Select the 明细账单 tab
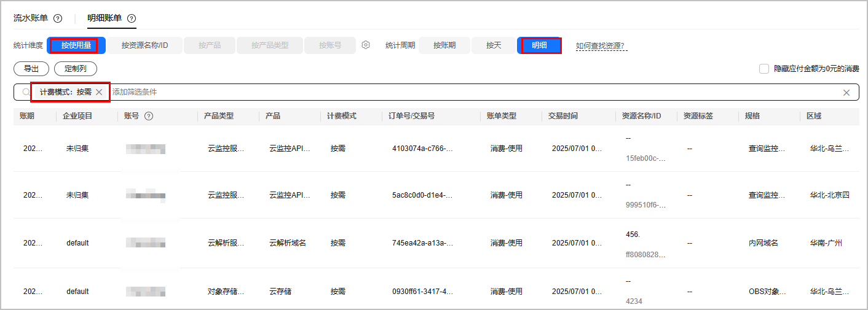Screen dimensions: 868x310 (x=105, y=18)
